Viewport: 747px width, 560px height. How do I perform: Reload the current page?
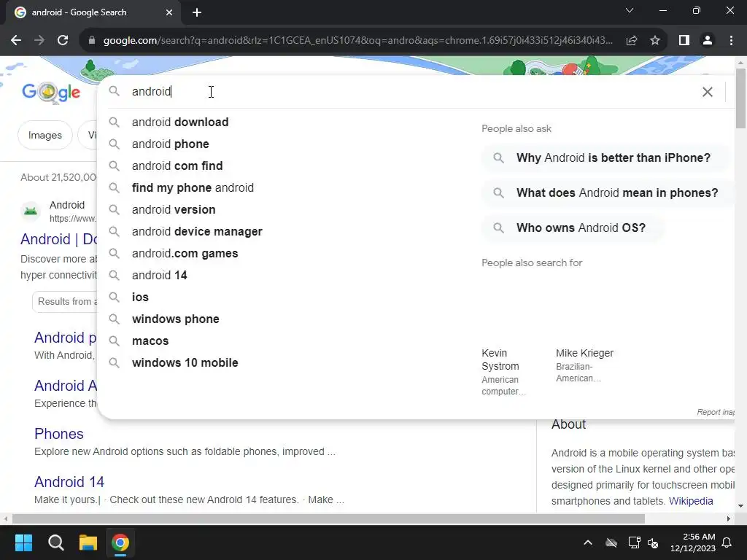coord(63,41)
